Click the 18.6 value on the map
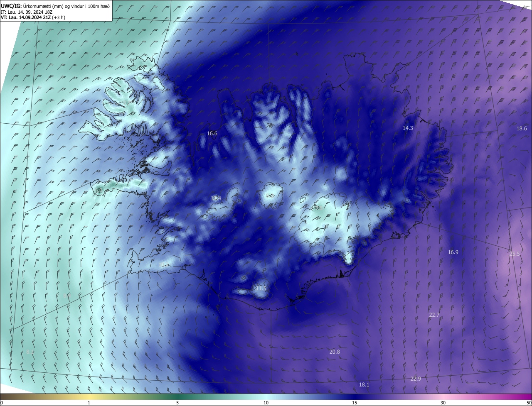This screenshot has height=406, width=532. coord(522,129)
